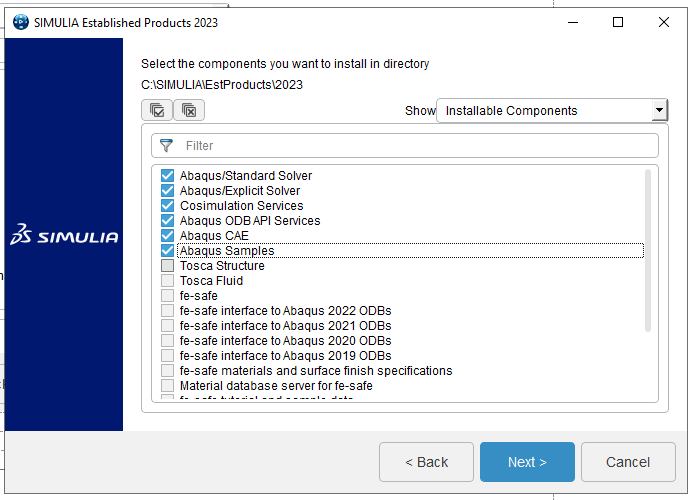The image size is (696, 500).
Task: Click the Select All components icon
Action: [x=157, y=110]
